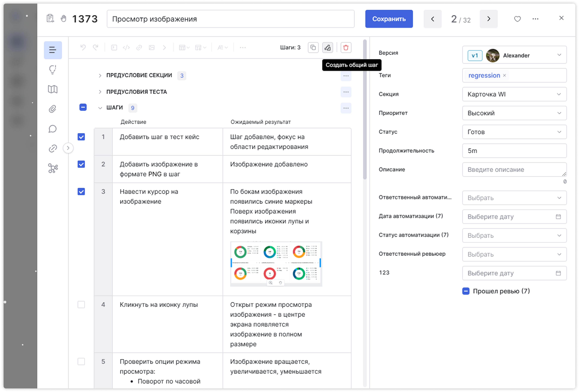Expand the side panel round arrow
The image size is (579, 392).
(x=68, y=148)
